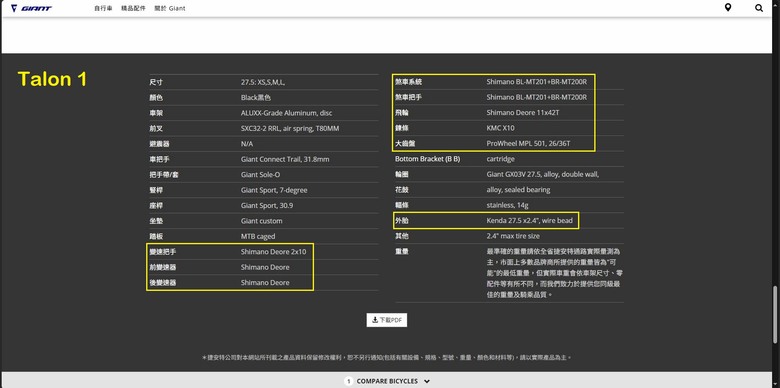
Task: Select crankset value ProWheel MPL 501, 26/36T
Action: 528,144
